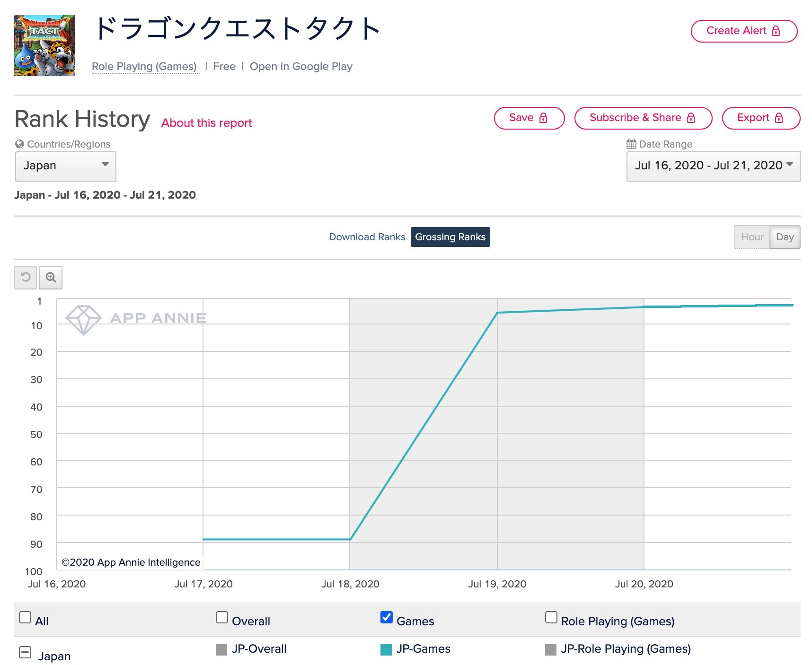
Task: Switch to the Download Ranks tab
Action: [367, 237]
